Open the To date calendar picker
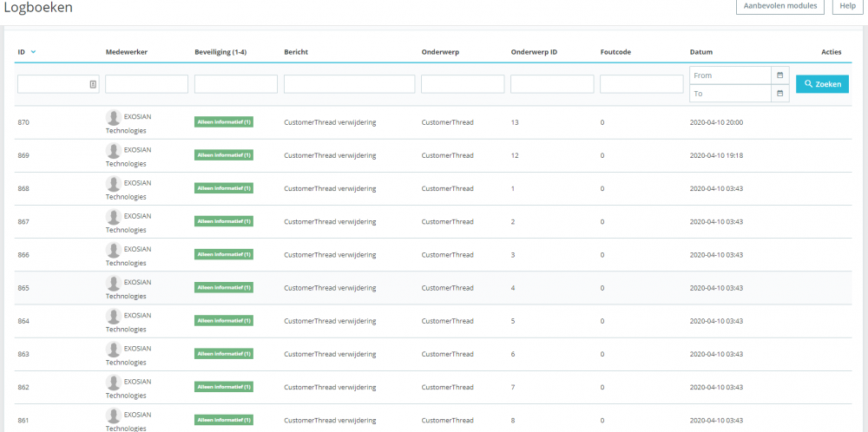The image size is (868, 432). [779, 93]
